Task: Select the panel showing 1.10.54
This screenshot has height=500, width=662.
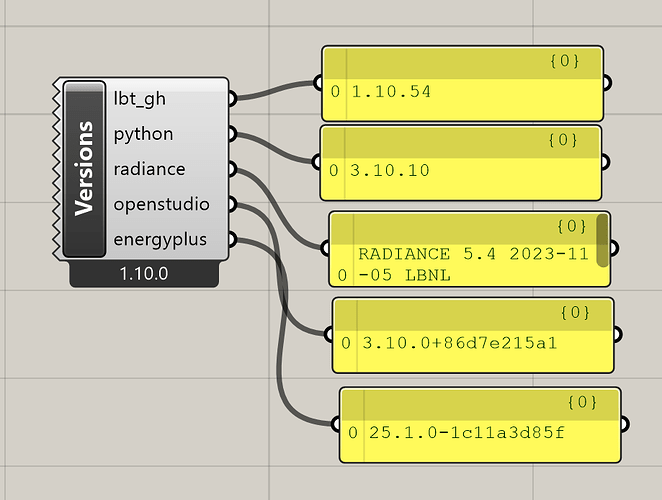Action: pos(462,84)
